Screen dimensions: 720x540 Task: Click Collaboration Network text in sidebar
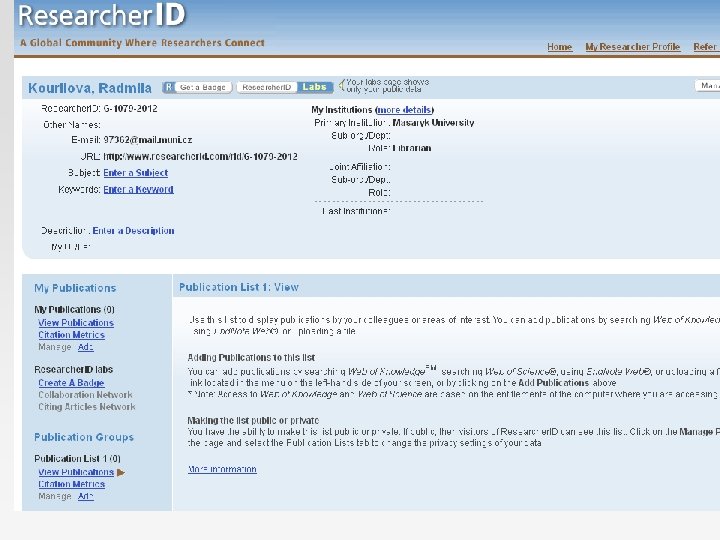(x=85, y=395)
